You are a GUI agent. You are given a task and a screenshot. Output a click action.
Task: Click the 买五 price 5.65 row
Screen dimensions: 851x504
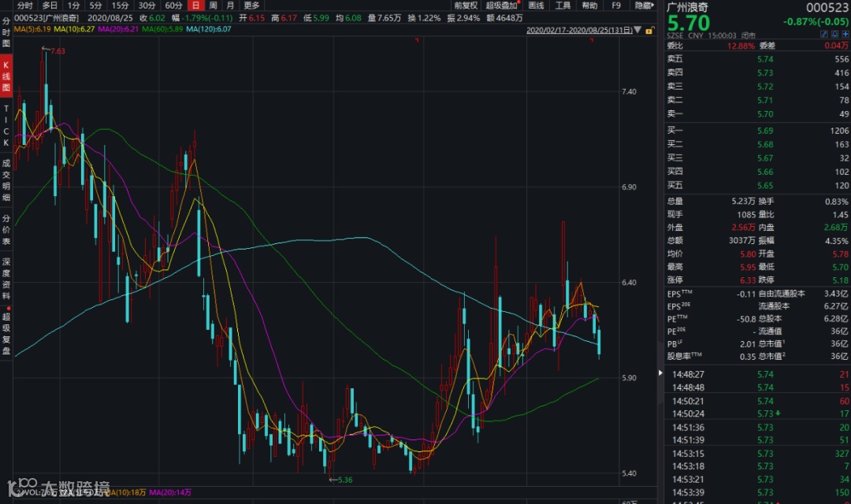pyautogui.click(x=758, y=186)
